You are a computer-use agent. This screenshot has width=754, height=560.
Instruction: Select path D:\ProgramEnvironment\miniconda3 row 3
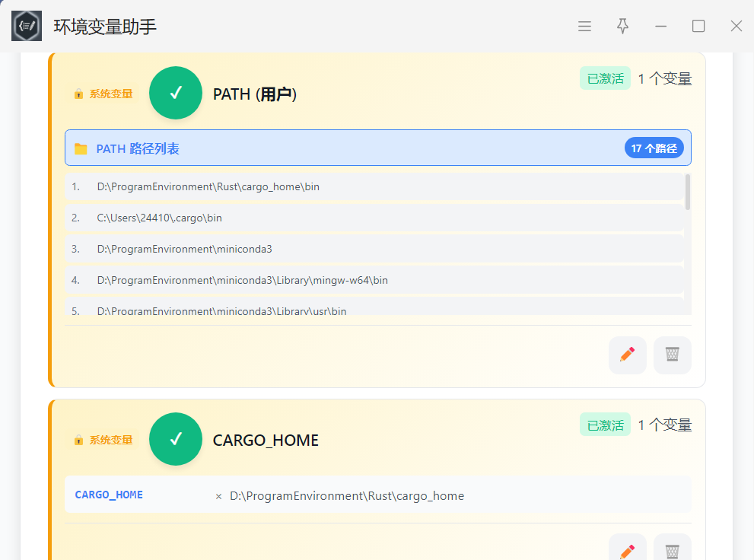tap(374, 249)
